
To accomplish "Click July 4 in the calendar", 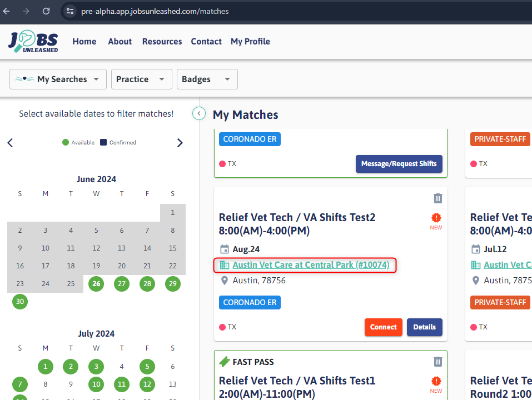I will click(x=122, y=367).
